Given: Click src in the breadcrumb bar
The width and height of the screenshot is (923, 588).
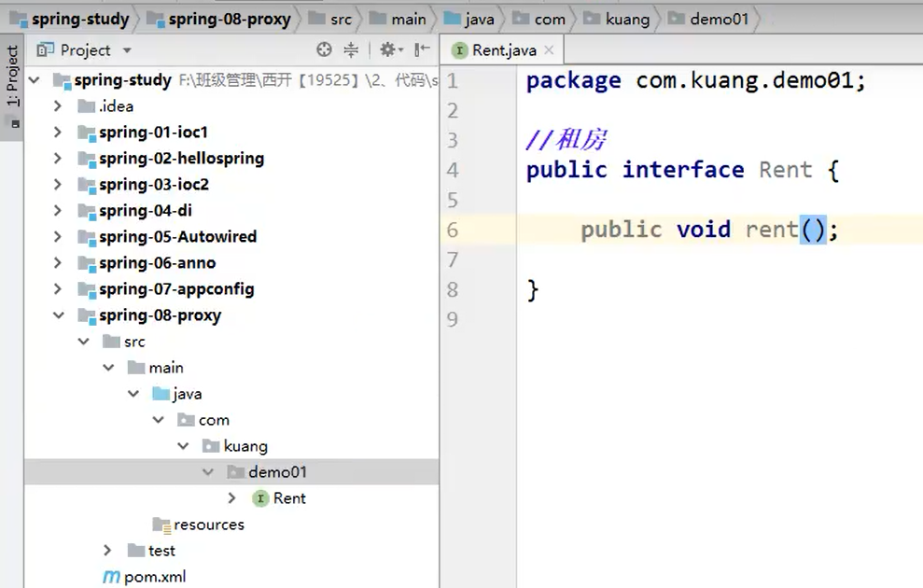Looking at the screenshot, I should (x=341, y=19).
